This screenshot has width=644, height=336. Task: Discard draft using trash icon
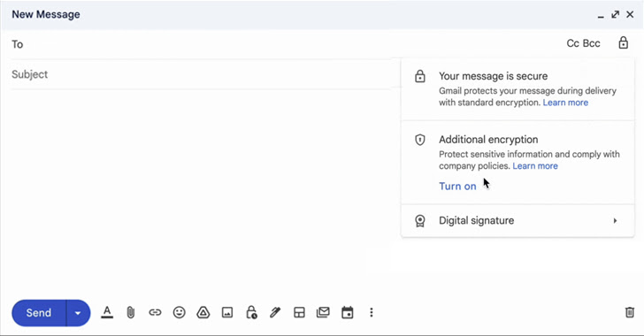pyautogui.click(x=630, y=313)
